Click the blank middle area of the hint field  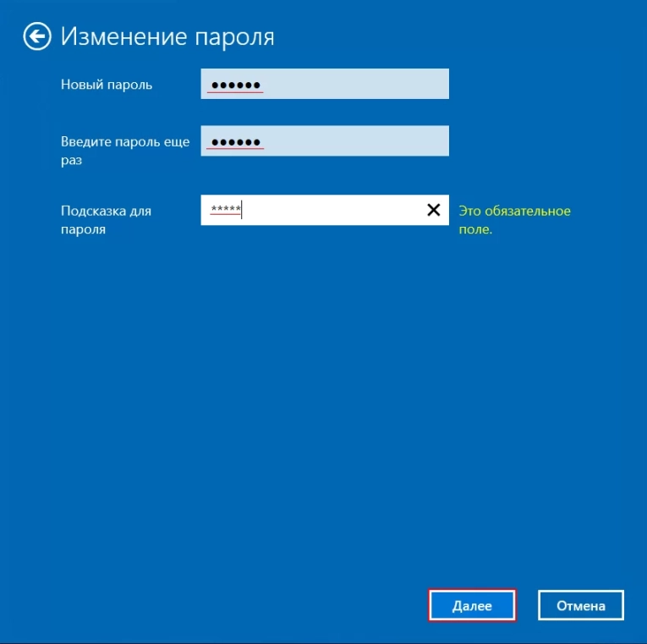[338, 210]
